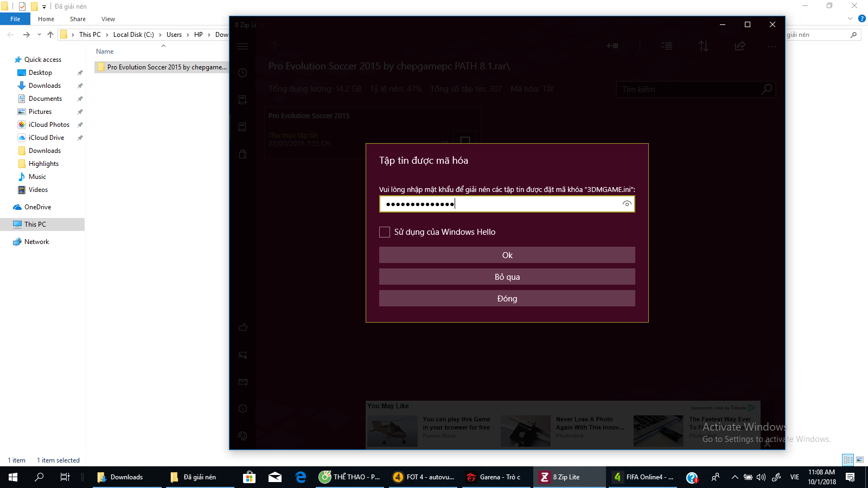Viewport: 868px width, 488px height.
Task: Open the File tab in Explorer
Action: click(15, 19)
